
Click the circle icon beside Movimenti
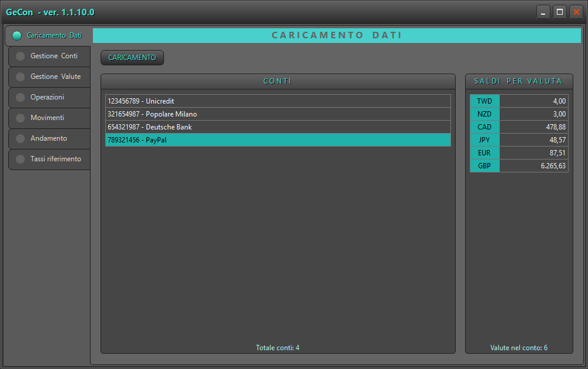point(20,118)
